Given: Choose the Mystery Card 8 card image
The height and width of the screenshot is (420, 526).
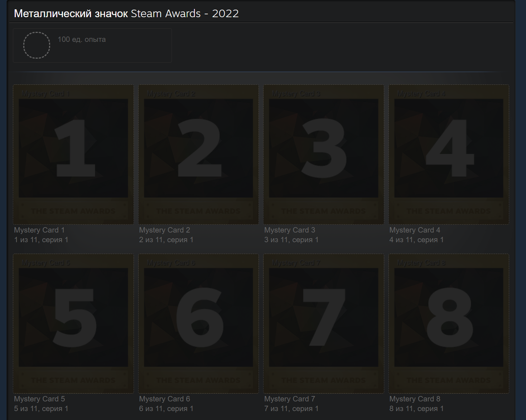Looking at the screenshot, I should pyautogui.click(x=449, y=324).
